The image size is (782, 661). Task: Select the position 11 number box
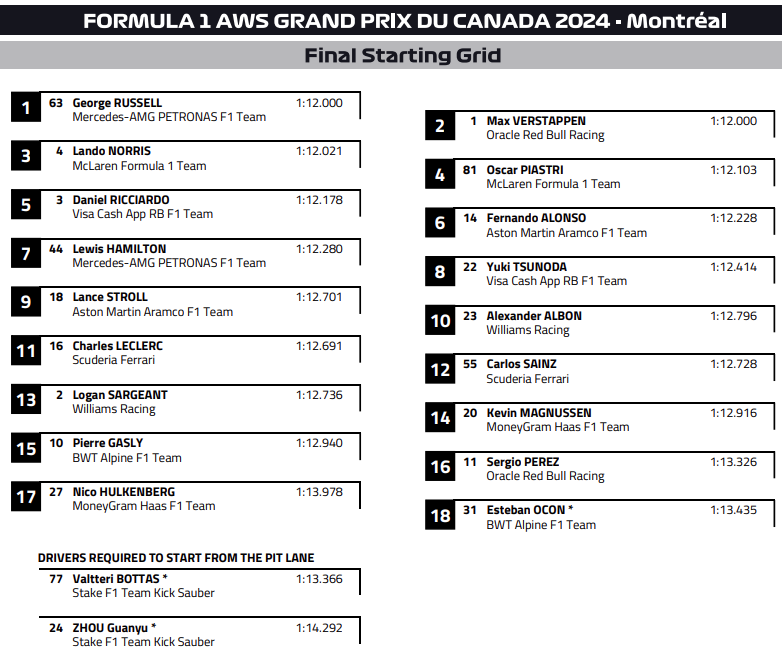(26, 351)
